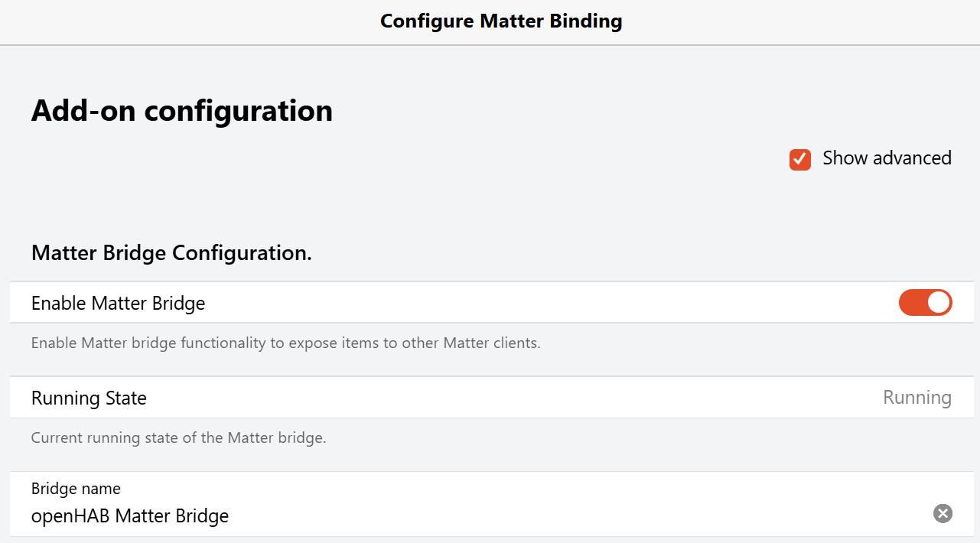Click the small "Bridge name" field label
This screenshot has height=543, width=980.
tap(76, 489)
